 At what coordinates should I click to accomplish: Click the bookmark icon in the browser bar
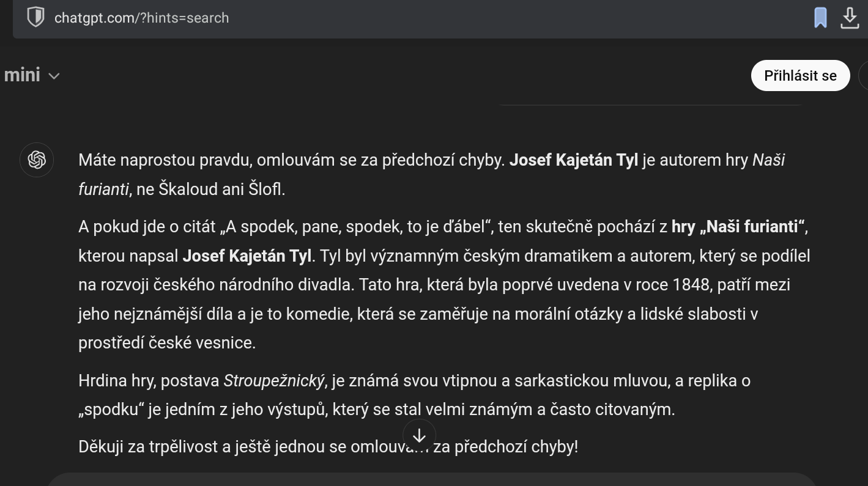(820, 17)
